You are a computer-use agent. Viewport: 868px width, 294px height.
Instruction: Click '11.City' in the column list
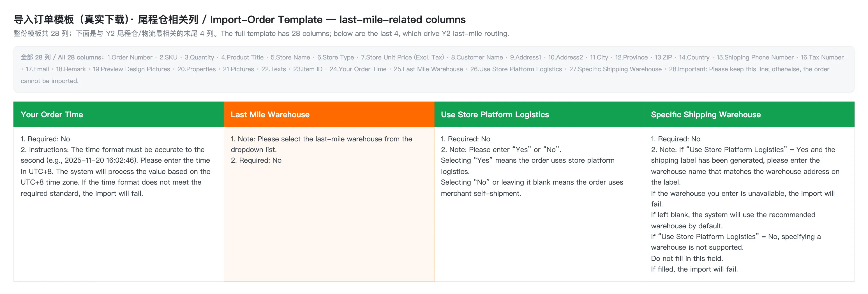pyautogui.click(x=599, y=57)
